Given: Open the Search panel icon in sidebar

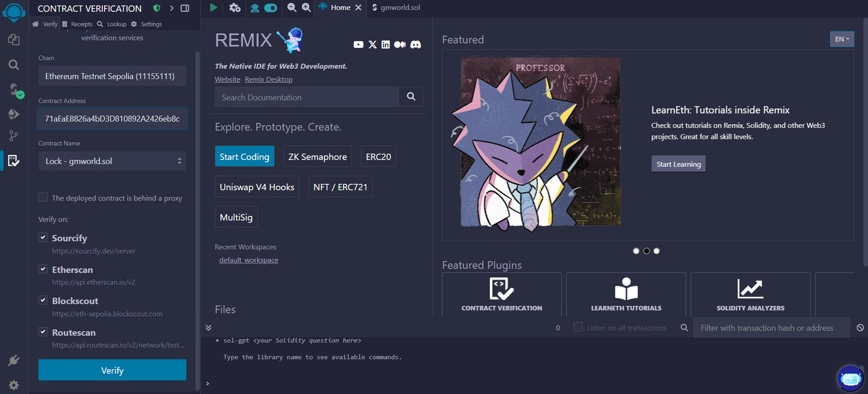Looking at the screenshot, I should pyautogui.click(x=14, y=64).
